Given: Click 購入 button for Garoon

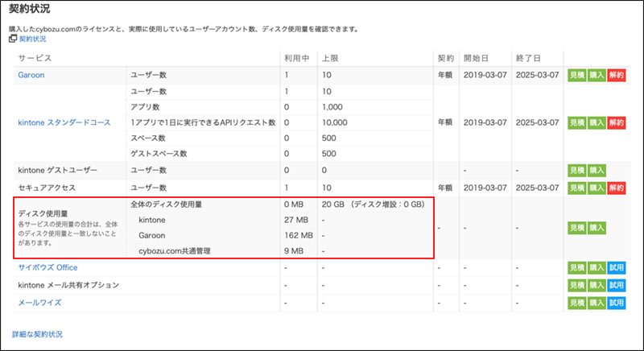Looking at the screenshot, I should (597, 75).
